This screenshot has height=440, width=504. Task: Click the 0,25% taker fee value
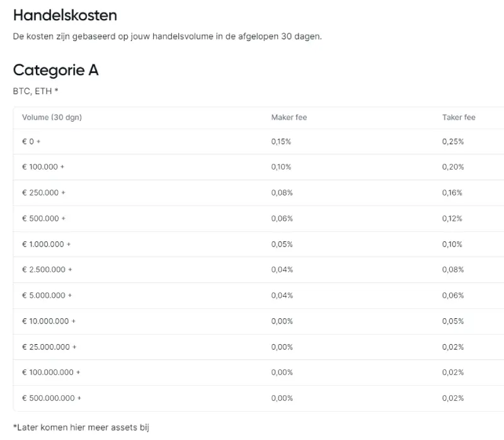[452, 142]
